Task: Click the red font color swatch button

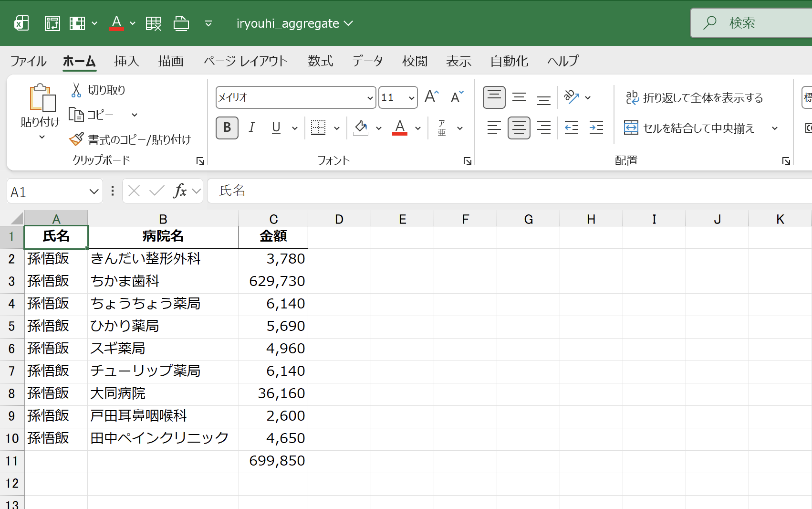Action: tap(400, 127)
